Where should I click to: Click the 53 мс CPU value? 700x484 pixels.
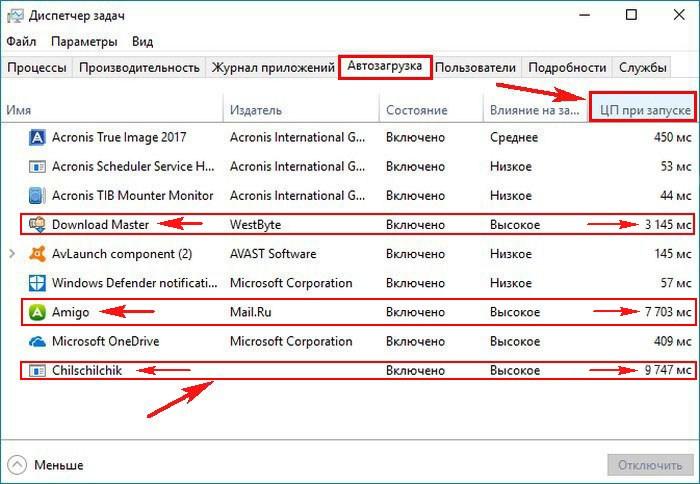click(x=676, y=167)
